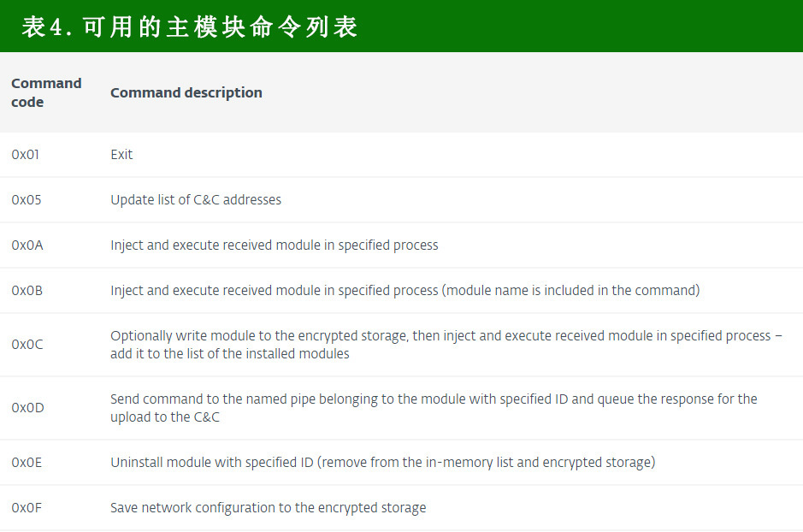Click the Command description column header

(x=186, y=92)
